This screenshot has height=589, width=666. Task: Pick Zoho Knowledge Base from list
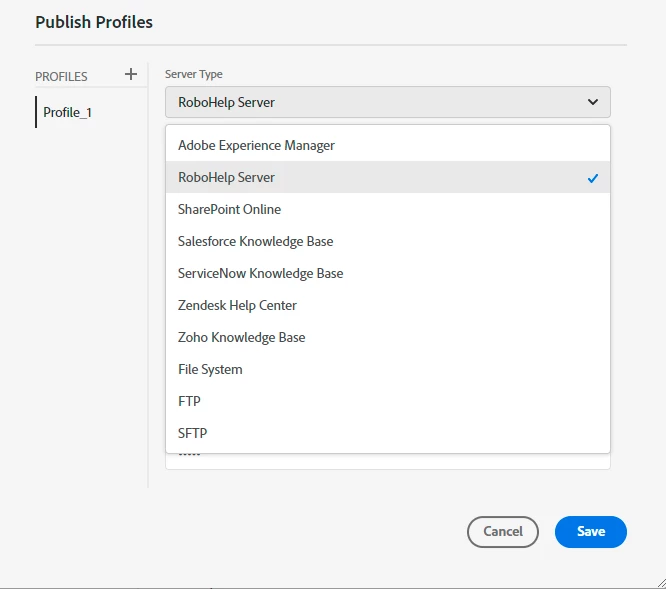[x=242, y=337]
